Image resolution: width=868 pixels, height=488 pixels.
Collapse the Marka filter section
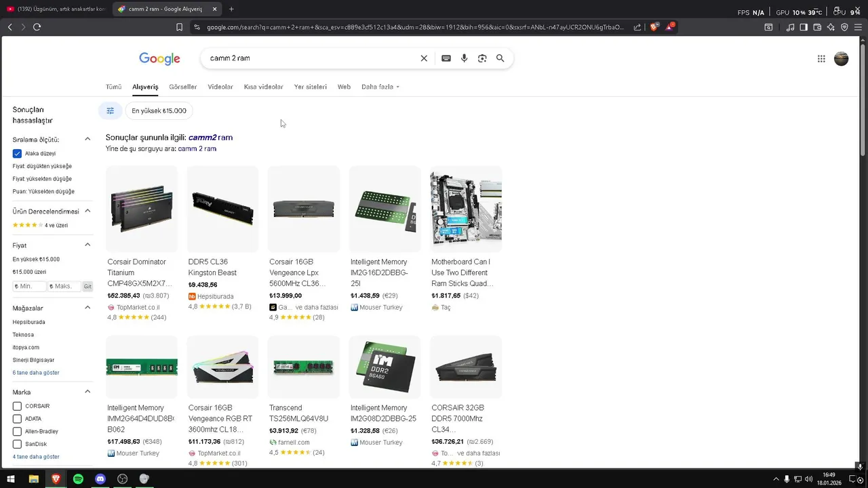coord(87,392)
